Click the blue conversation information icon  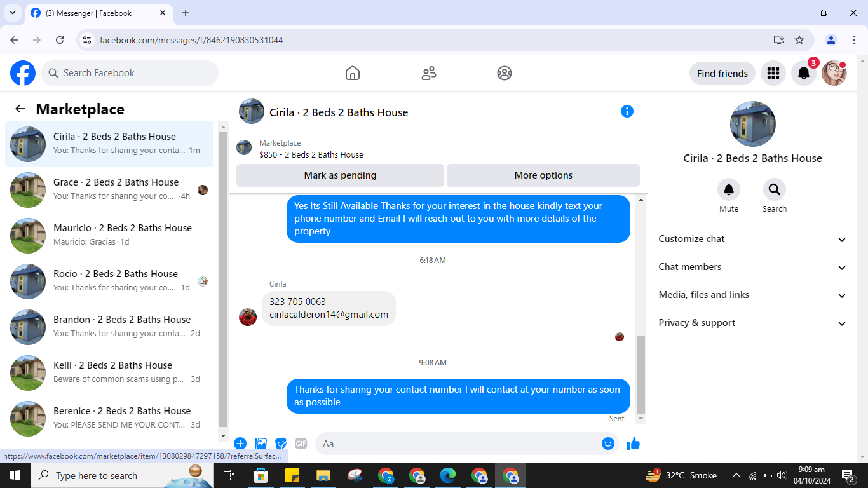point(627,111)
